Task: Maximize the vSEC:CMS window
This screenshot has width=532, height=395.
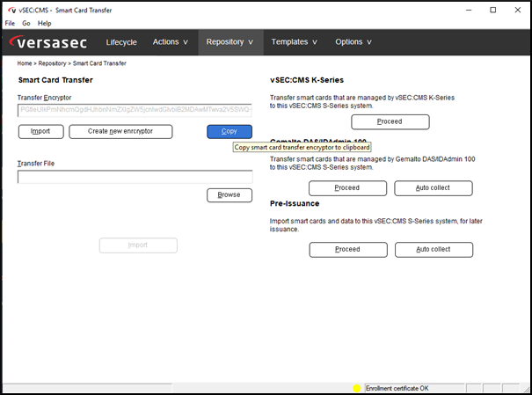Action: click(x=493, y=10)
